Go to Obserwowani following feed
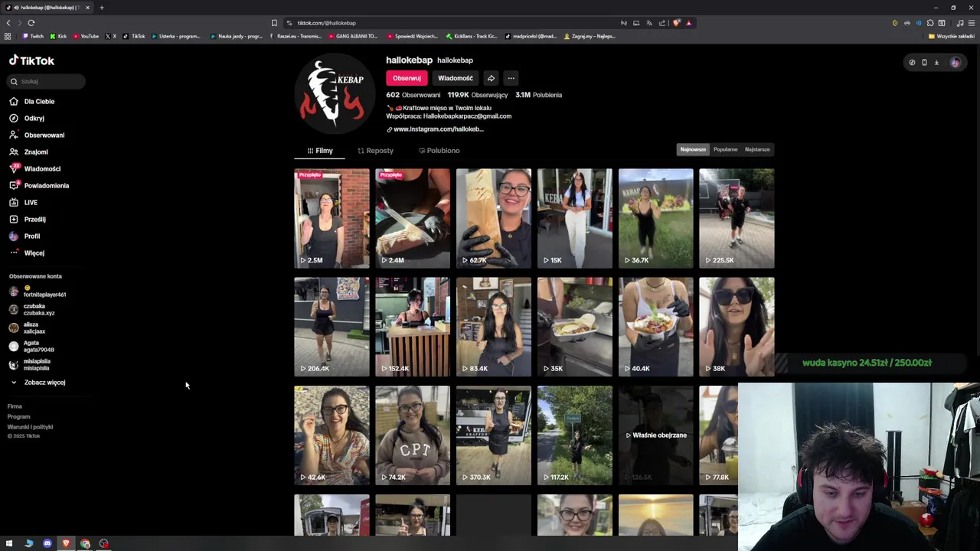The width and height of the screenshot is (980, 551). click(37, 135)
